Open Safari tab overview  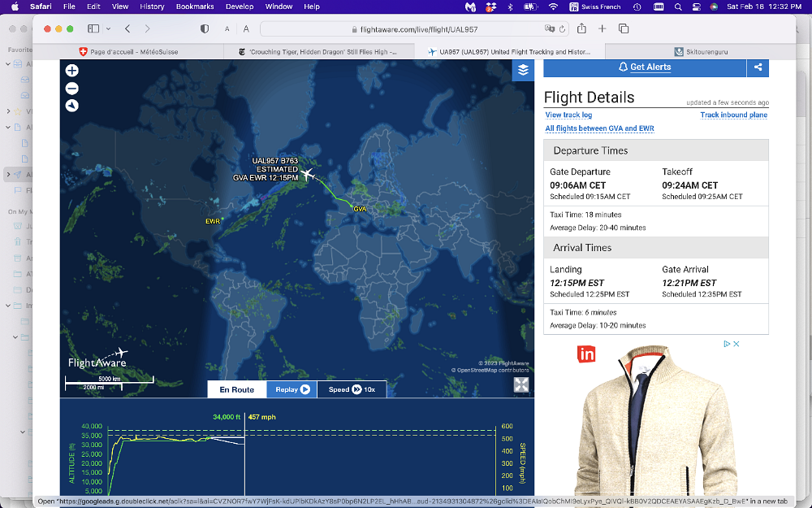click(x=624, y=28)
